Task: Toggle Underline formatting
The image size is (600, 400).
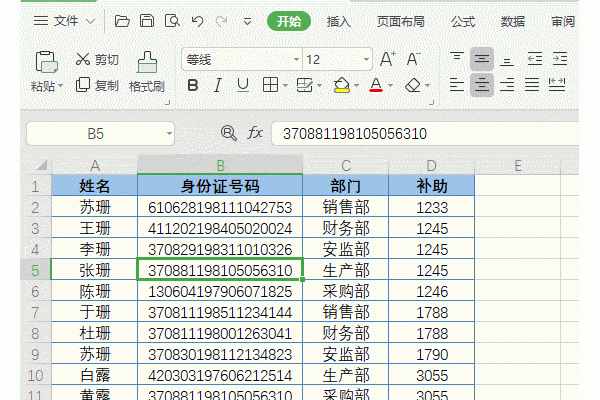Action: pyautogui.click(x=243, y=85)
